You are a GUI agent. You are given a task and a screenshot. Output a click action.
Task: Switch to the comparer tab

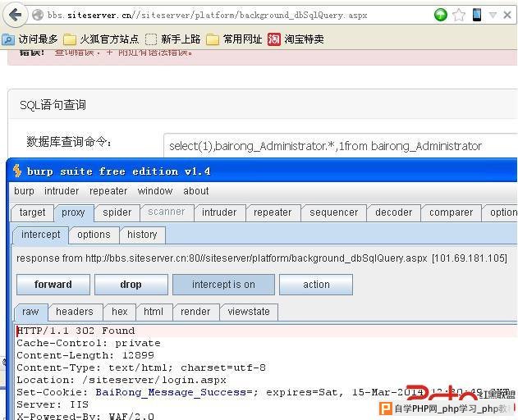pyautogui.click(x=451, y=212)
